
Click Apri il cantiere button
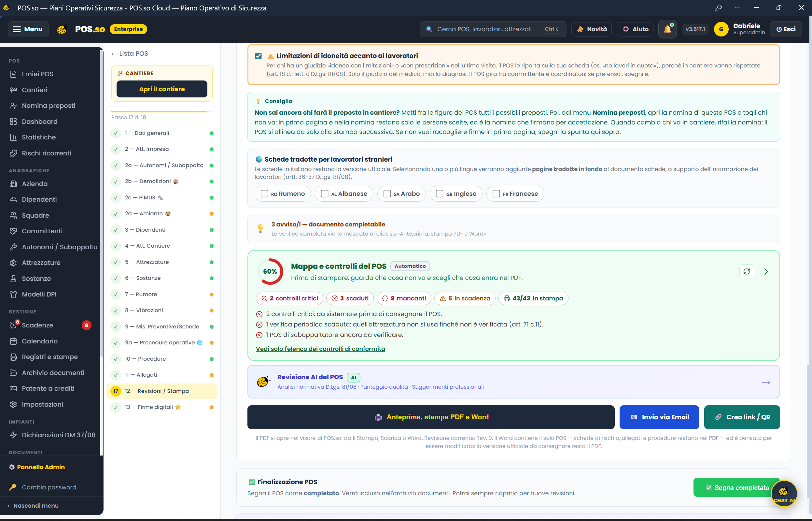point(161,89)
